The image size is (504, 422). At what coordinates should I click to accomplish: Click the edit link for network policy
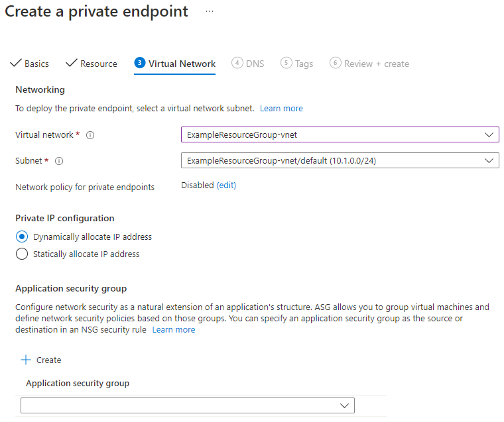[x=226, y=185]
